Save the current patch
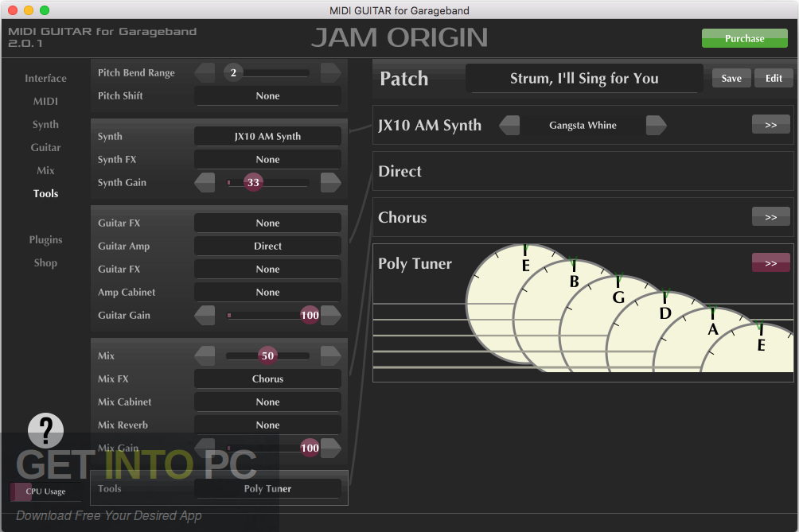The width and height of the screenshot is (799, 532). tap(731, 78)
